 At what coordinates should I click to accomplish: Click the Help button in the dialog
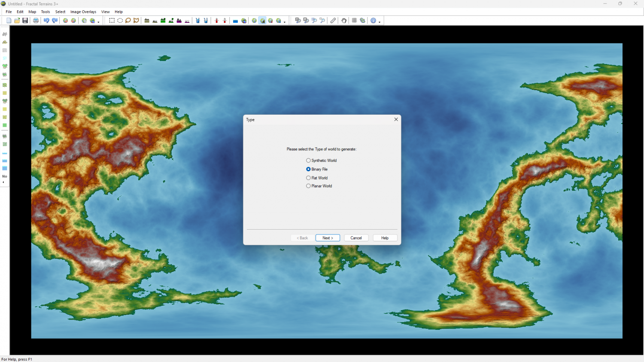pos(385,238)
